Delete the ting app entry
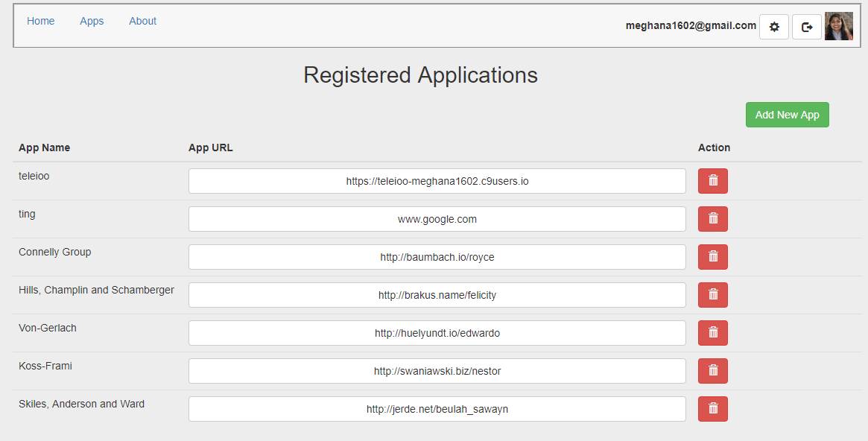The width and height of the screenshot is (868, 441). pyautogui.click(x=712, y=219)
